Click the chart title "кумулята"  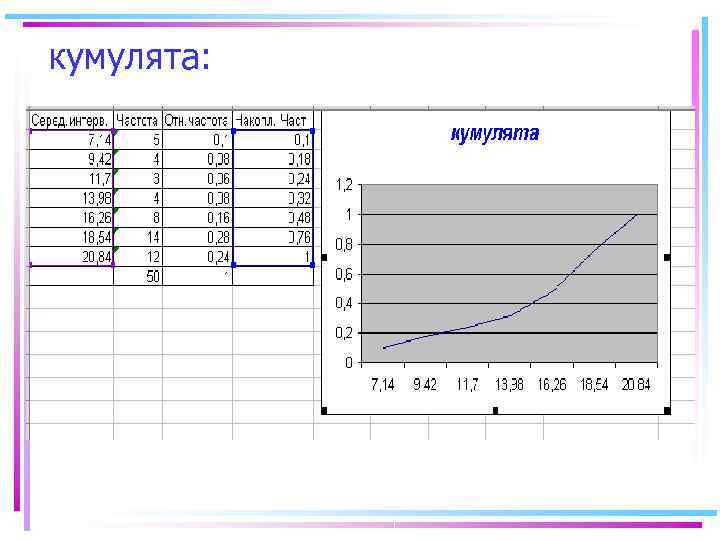pos(495,134)
